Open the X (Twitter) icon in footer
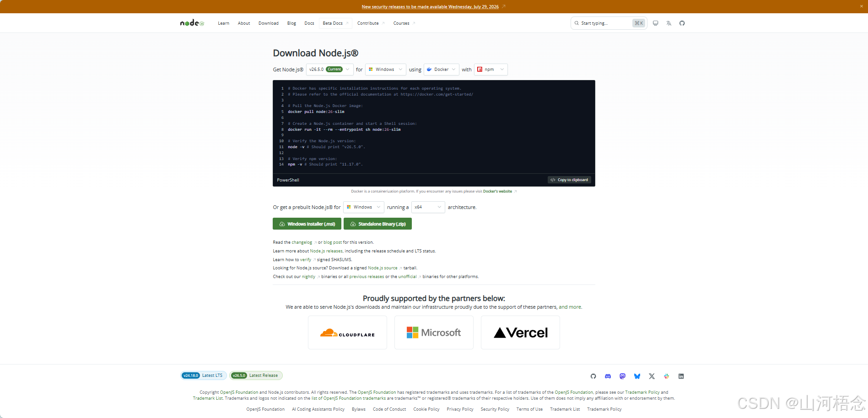This screenshot has height=418, width=868. coord(652,376)
